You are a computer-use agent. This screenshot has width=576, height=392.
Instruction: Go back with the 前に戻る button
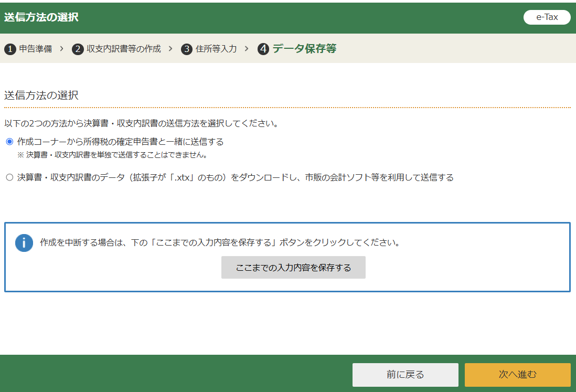pyautogui.click(x=405, y=374)
